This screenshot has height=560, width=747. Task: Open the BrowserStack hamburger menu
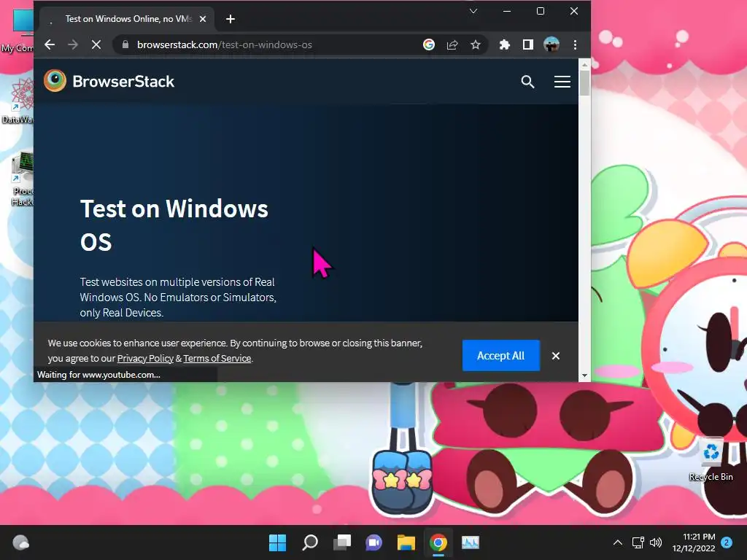tap(562, 82)
